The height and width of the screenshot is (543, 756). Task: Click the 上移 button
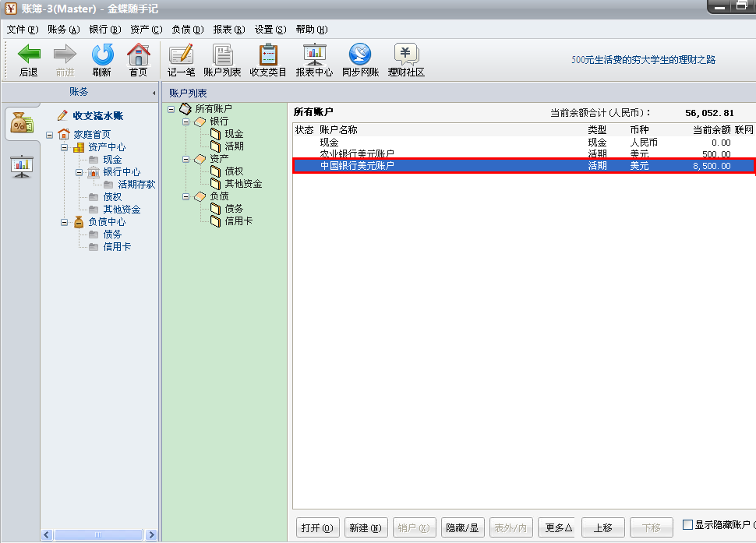[x=603, y=527]
